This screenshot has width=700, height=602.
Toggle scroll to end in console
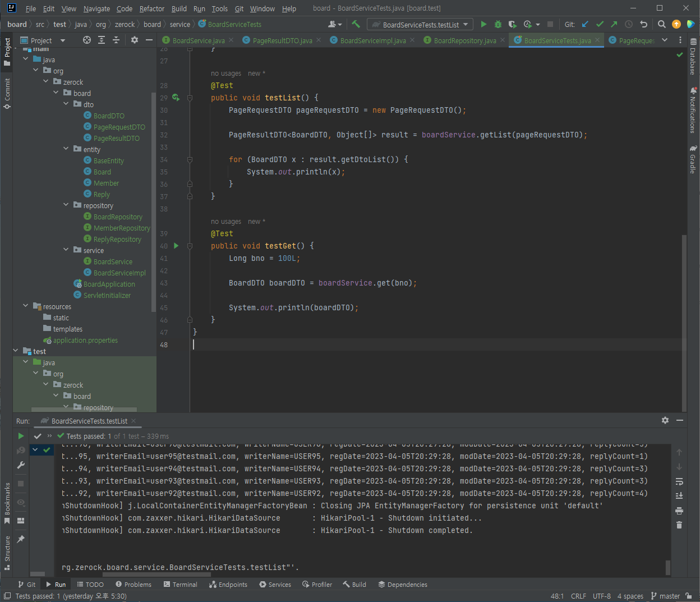click(679, 496)
